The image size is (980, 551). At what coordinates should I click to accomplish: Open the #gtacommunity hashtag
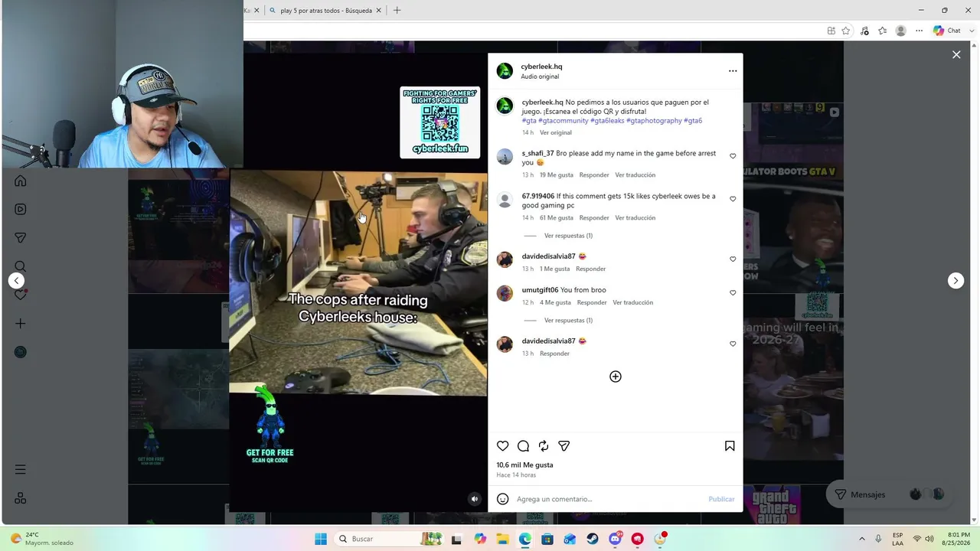[563, 121]
